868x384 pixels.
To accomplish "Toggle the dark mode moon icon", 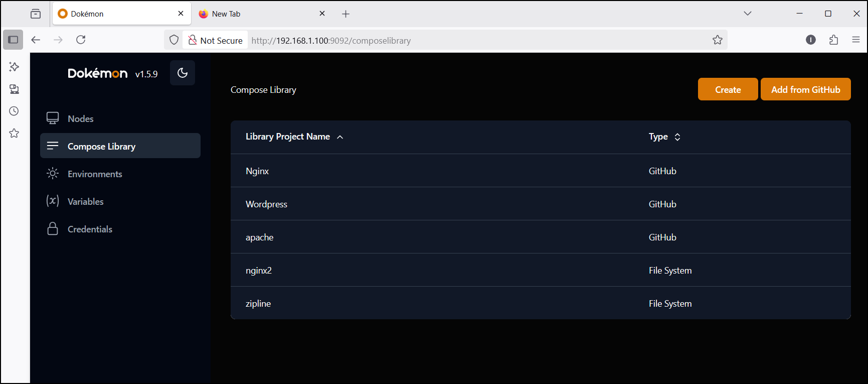I will coord(183,73).
